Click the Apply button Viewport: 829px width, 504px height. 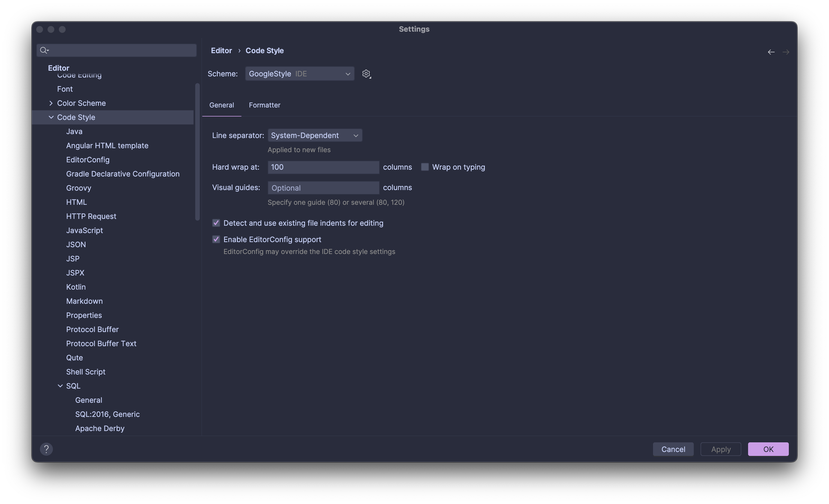point(720,449)
